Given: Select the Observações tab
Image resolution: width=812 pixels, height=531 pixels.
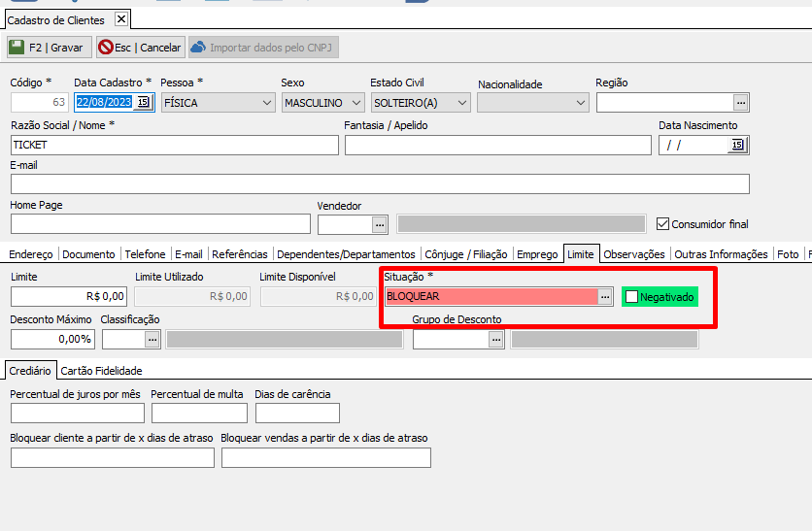Looking at the screenshot, I should [x=633, y=254].
